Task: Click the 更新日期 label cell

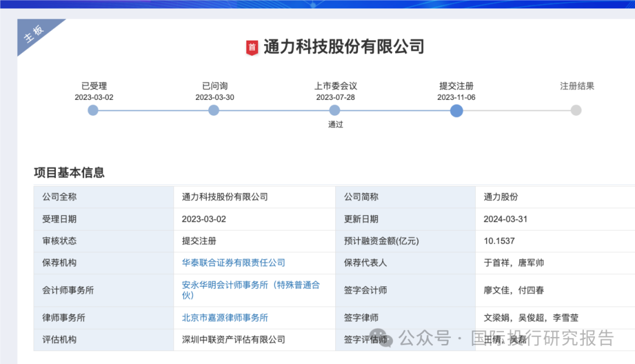Action: [405, 219]
